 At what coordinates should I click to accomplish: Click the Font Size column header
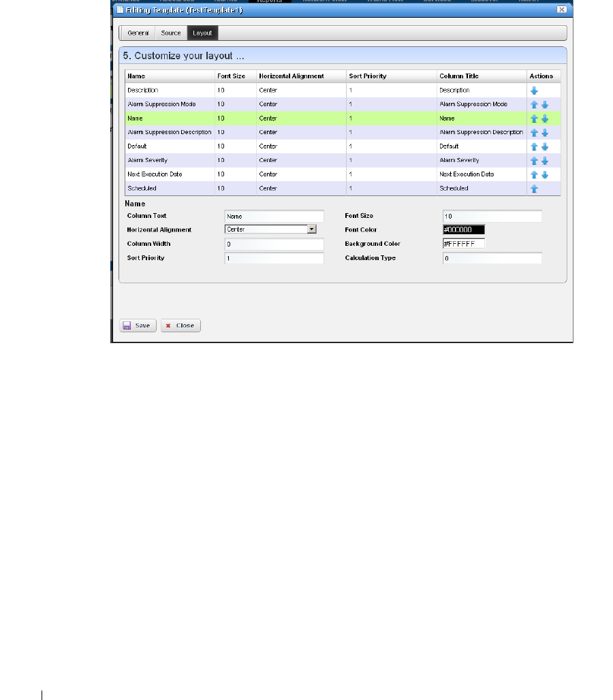pos(235,76)
